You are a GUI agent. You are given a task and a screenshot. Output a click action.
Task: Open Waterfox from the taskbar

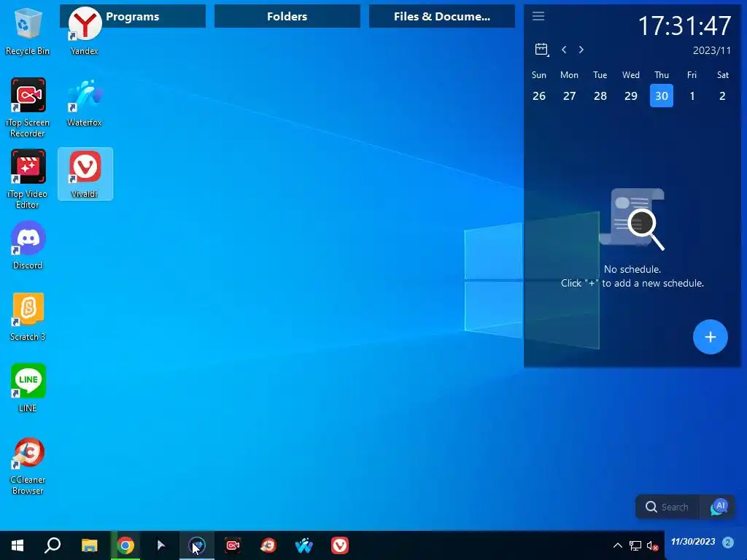(x=304, y=545)
